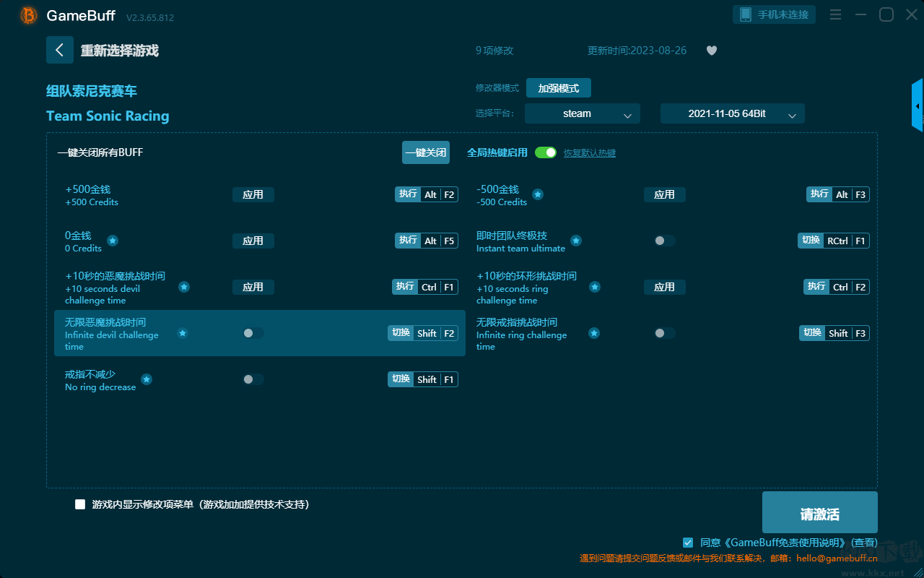Click the 更新时间:2023-08-26 text
This screenshot has height=578, width=924.
click(x=637, y=51)
